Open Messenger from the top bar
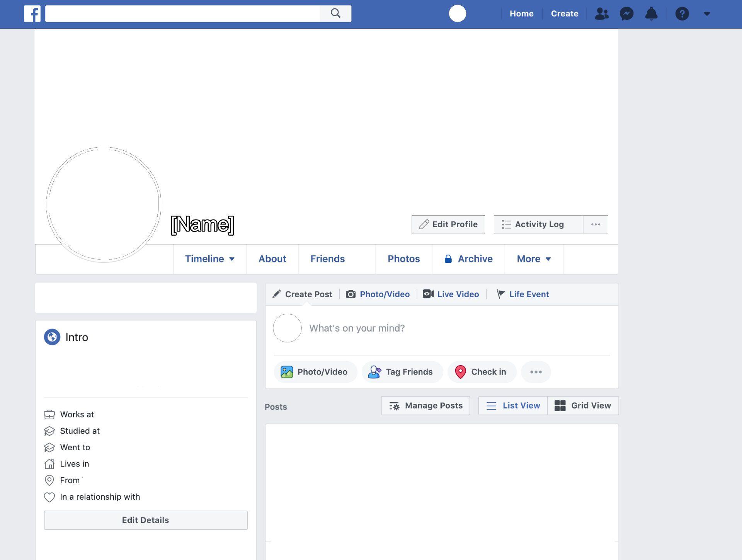 [627, 14]
